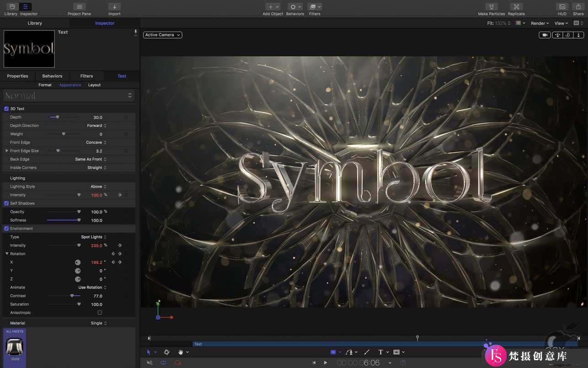
Task: Go to start of project
Action: (314, 363)
